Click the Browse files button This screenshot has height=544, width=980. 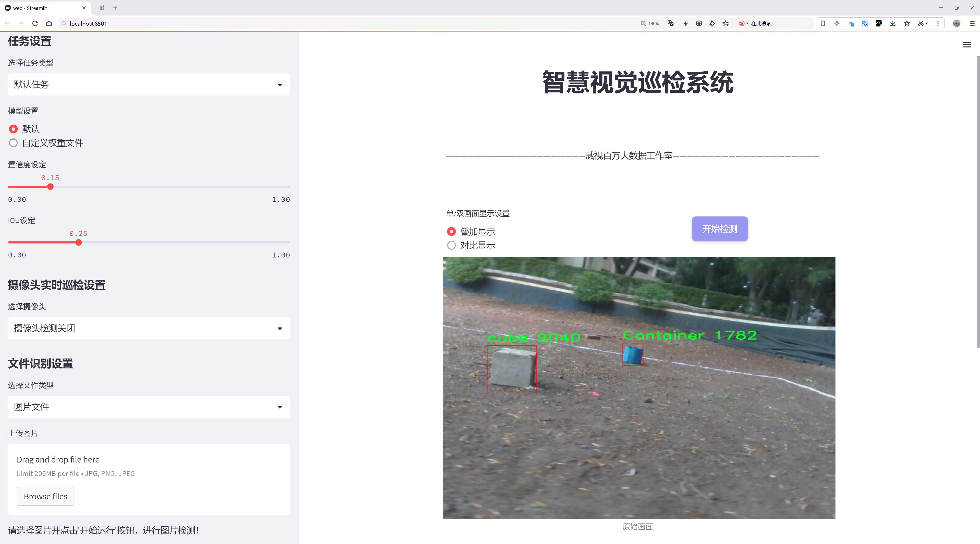pyautogui.click(x=45, y=497)
